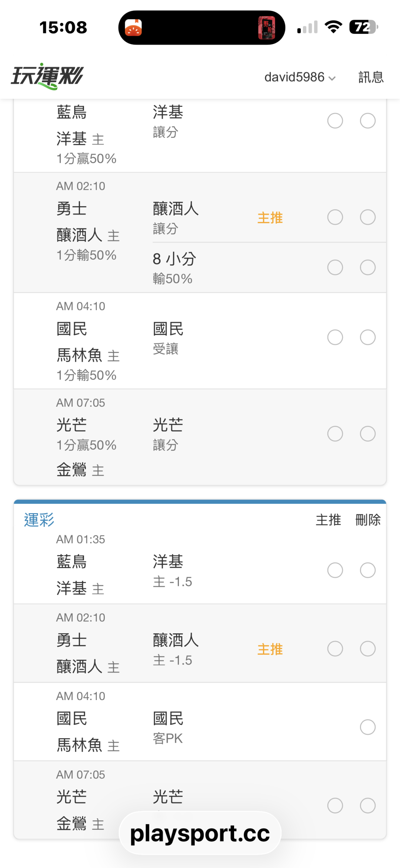The image size is (400, 868).
Task: Select 刪除 radio for 釀酒人 主 -1.5
Action: click(x=368, y=649)
